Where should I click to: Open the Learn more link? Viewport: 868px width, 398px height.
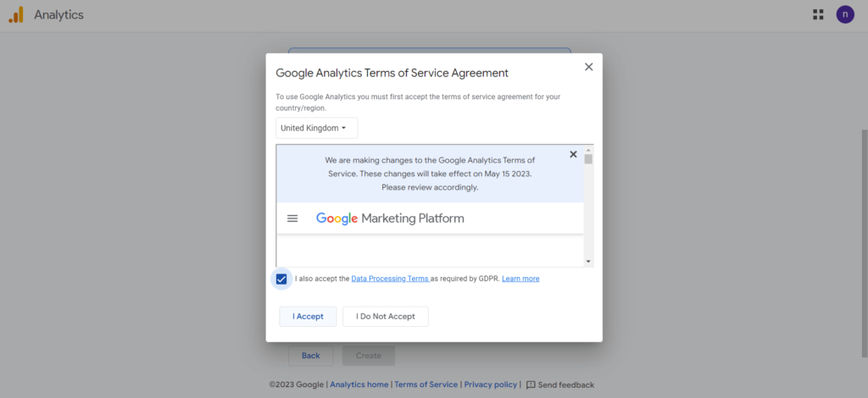(520, 279)
